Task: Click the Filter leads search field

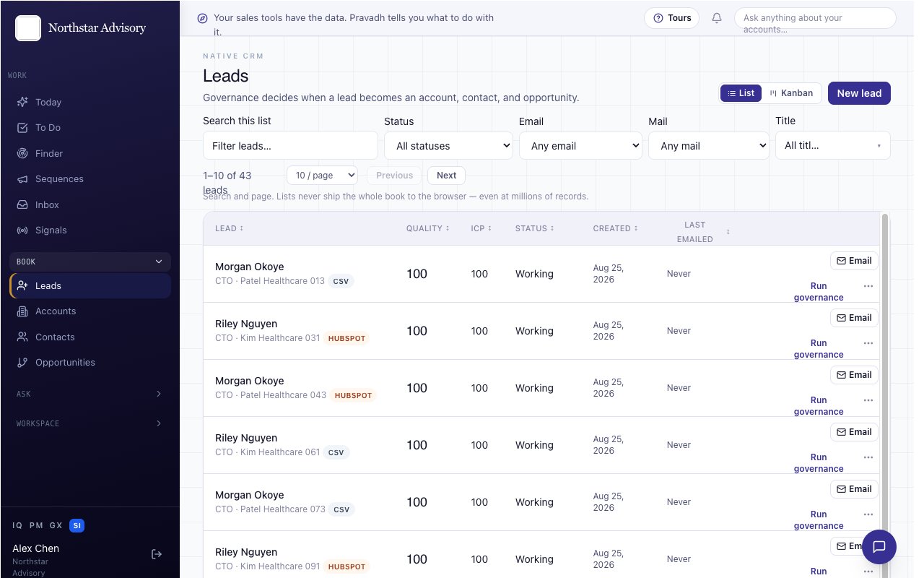Action: (x=290, y=145)
